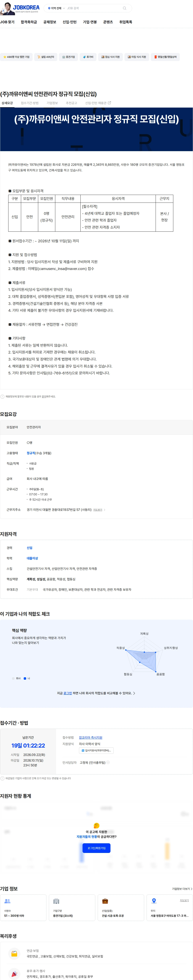Click the radar chart 계획성 axis
The width and height of the screenshot is (193, 980).
point(144,634)
